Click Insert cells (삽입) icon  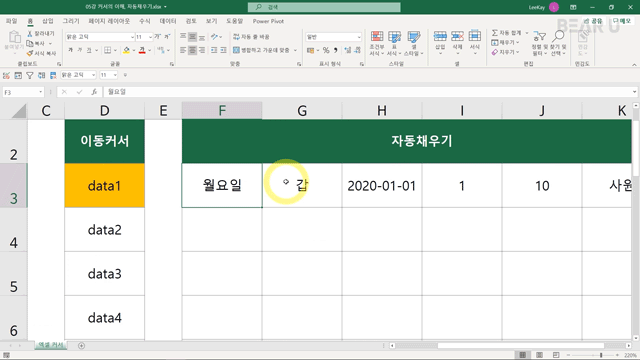click(440, 36)
